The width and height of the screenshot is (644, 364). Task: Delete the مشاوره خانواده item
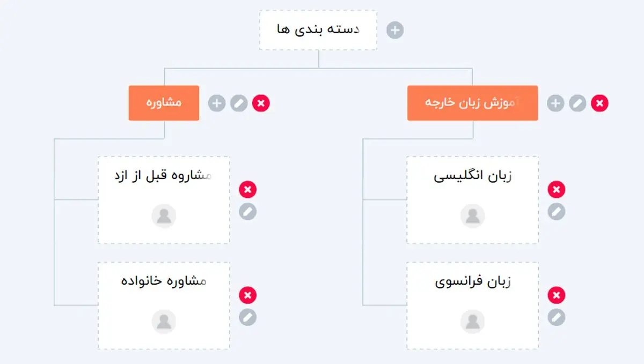(247, 295)
